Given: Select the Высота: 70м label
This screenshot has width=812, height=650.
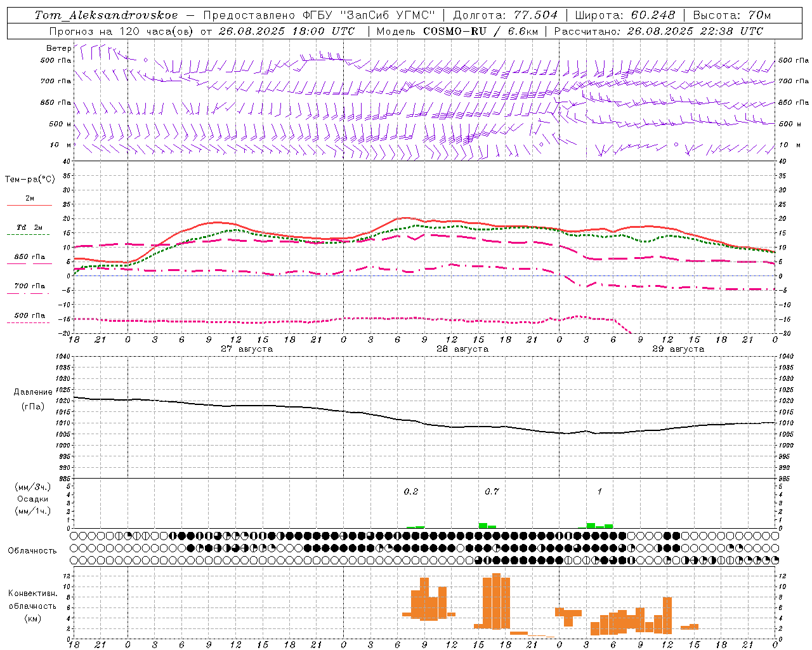Looking at the screenshot, I should tap(732, 15).
